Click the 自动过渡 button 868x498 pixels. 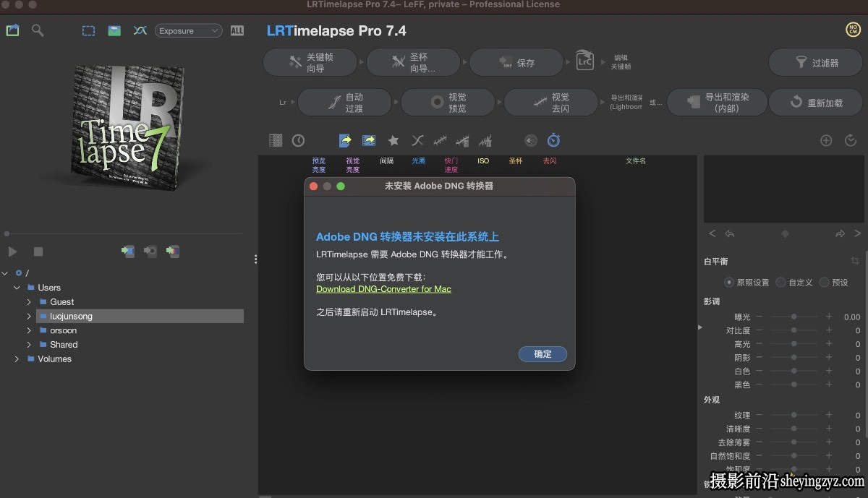[346, 103]
